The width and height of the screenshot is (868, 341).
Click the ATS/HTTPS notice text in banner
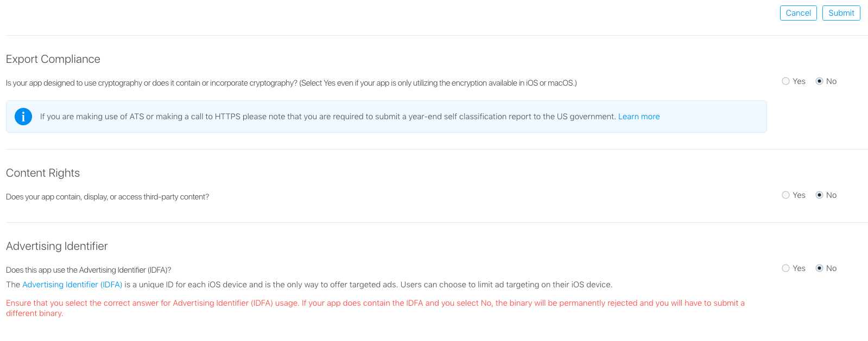pos(328,117)
